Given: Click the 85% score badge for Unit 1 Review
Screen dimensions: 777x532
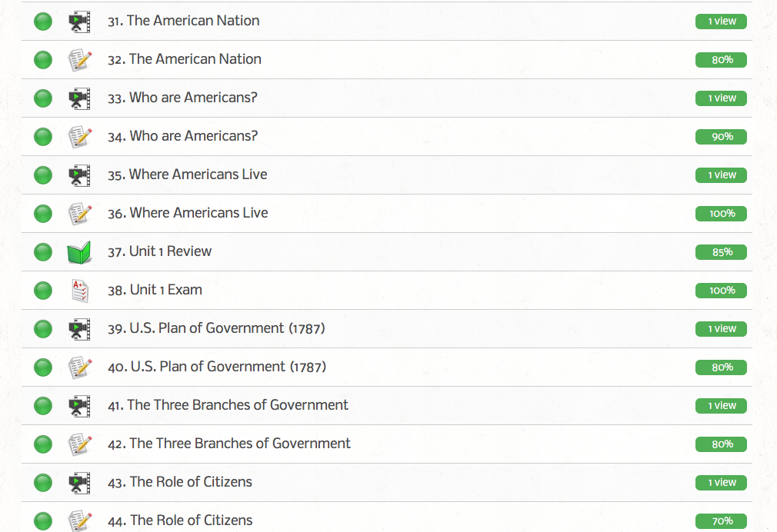Looking at the screenshot, I should pyautogui.click(x=721, y=252).
